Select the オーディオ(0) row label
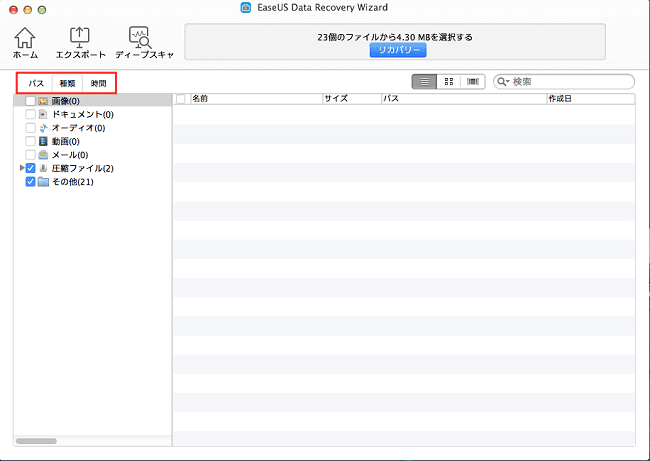Screen dimensions: 650x461 pos(78,128)
